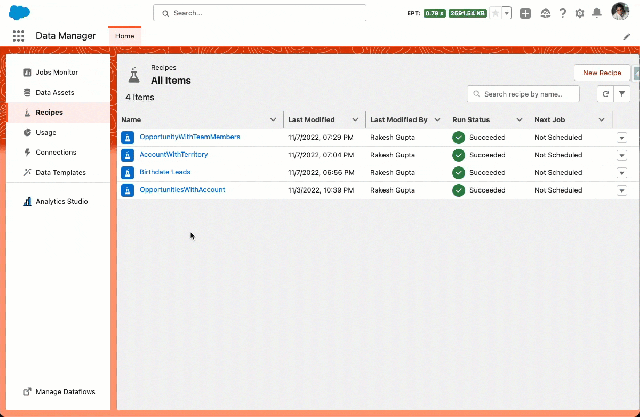This screenshot has height=417, width=640.
Task: Open the Help question mark icon
Action: pyautogui.click(x=563, y=13)
